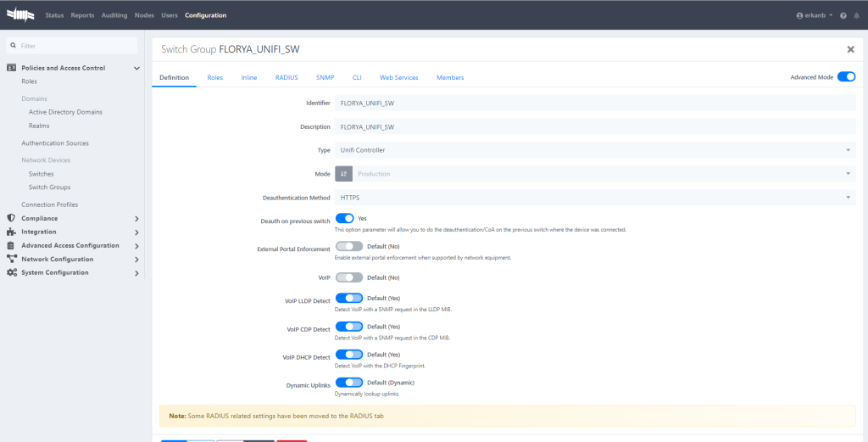Open the Members tab
Image resolution: width=868 pixels, height=442 pixels.
click(x=450, y=77)
